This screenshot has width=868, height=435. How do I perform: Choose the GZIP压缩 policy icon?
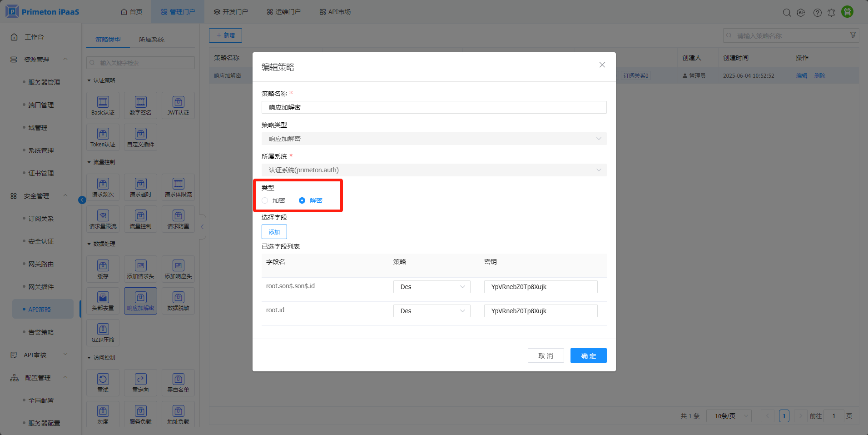[103, 332]
